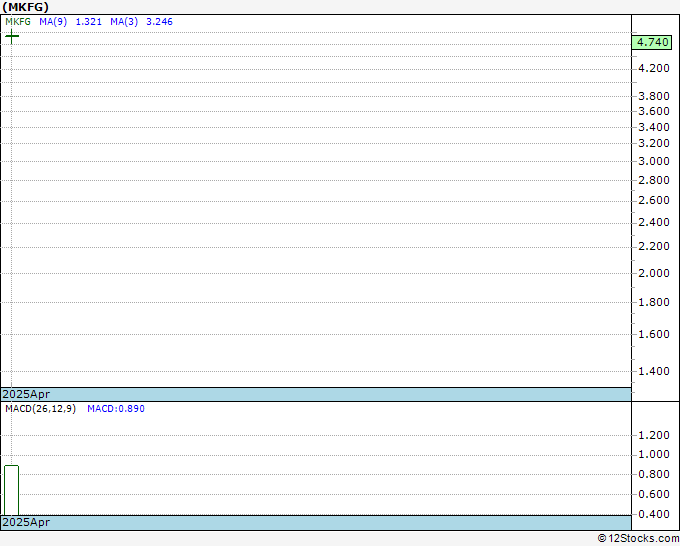
Task: Click the 2.000 price axis label
Action: pos(654,273)
